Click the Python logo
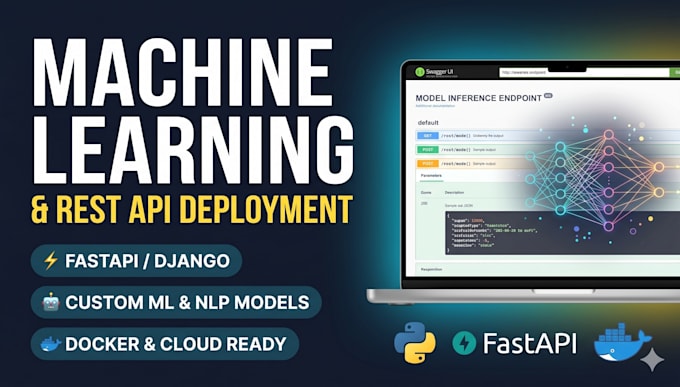Screen dimensions: 680x387 [415, 342]
